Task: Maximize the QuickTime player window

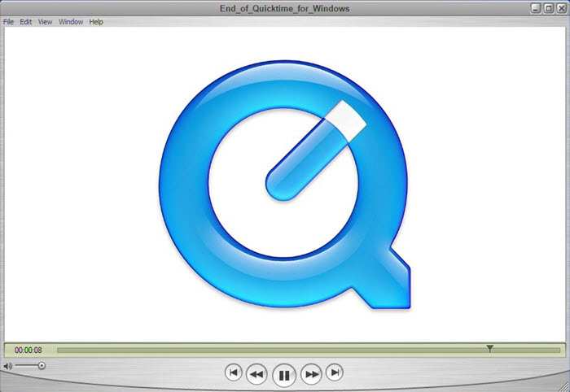Action: [x=549, y=8]
